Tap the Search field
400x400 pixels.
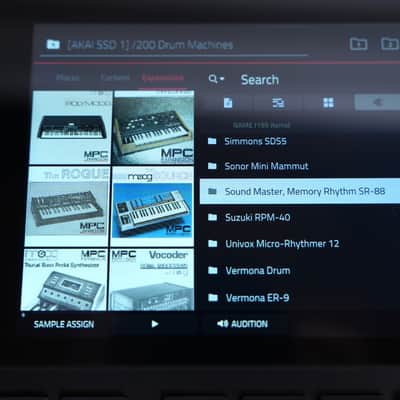point(260,80)
